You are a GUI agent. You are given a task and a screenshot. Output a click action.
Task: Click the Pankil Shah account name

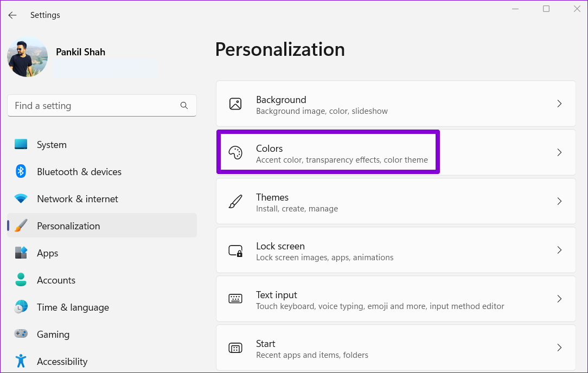81,52
